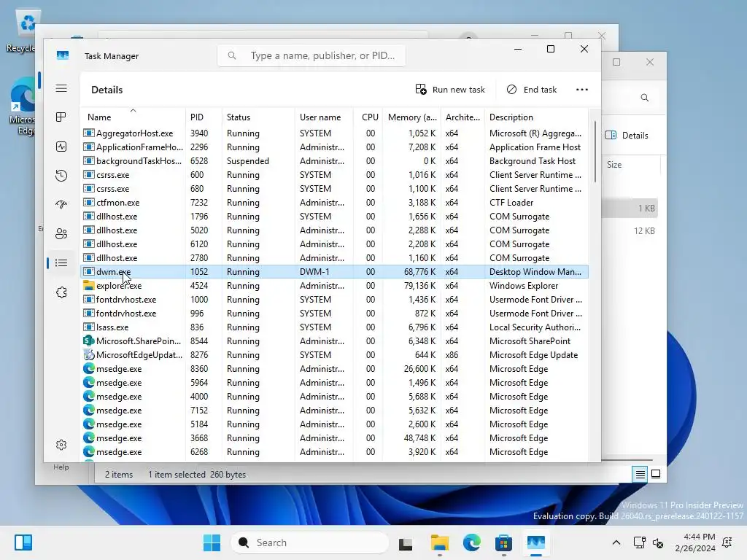Select csrss.exe with PID 680
This screenshot has height=560, width=747.
[334, 189]
